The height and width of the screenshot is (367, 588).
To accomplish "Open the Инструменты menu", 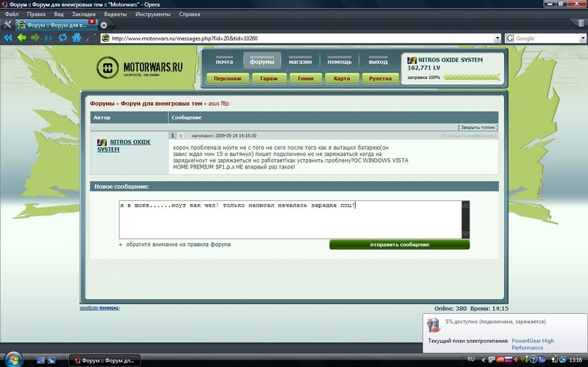I will pos(152,14).
